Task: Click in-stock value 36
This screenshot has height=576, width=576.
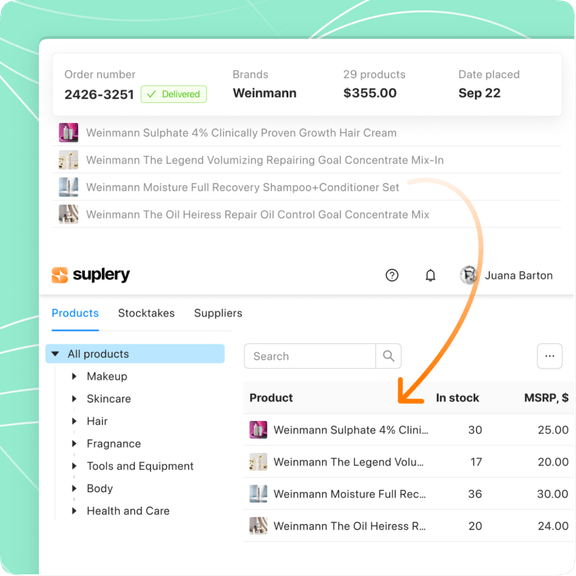Action: [x=475, y=494]
